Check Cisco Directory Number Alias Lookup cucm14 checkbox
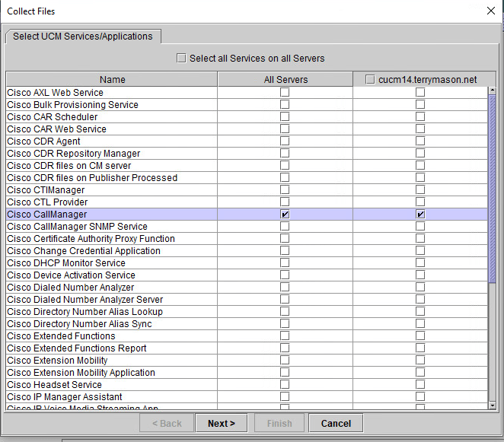The image size is (504, 442). (x=420, y=312)
